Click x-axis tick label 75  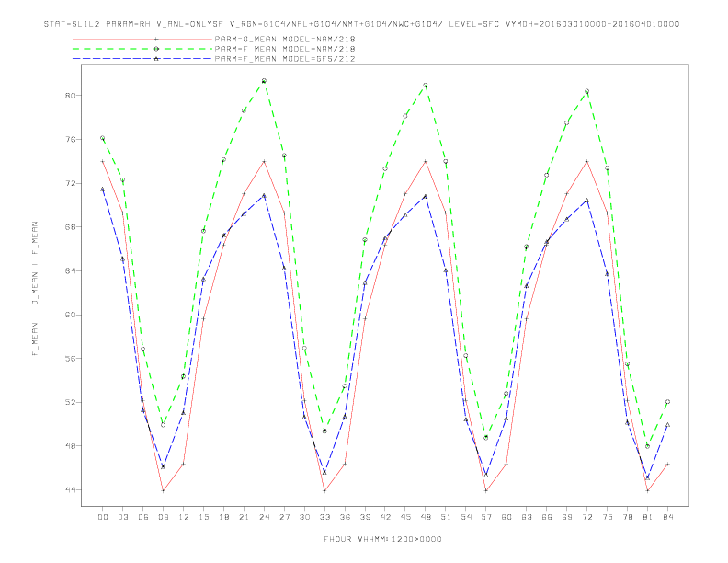608,517
